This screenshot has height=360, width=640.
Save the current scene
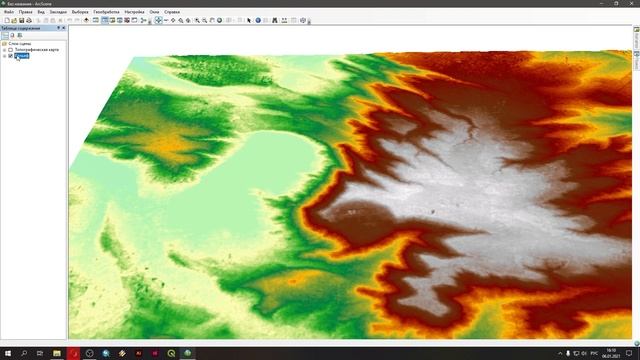click(22, 20)
